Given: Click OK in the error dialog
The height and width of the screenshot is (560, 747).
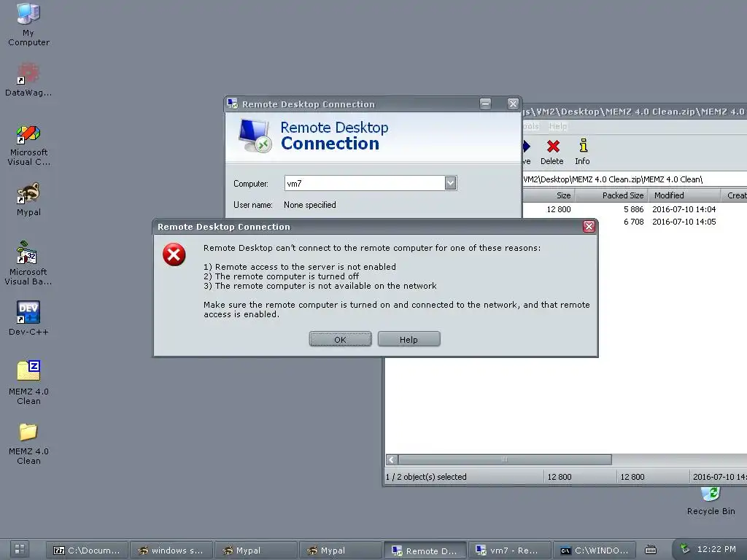Looking at the screenshot, I should point(340,339).
